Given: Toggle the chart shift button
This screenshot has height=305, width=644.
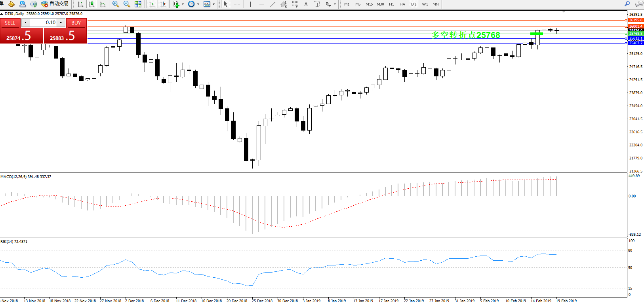Looking at the screenshot, I should click(162, 4).
